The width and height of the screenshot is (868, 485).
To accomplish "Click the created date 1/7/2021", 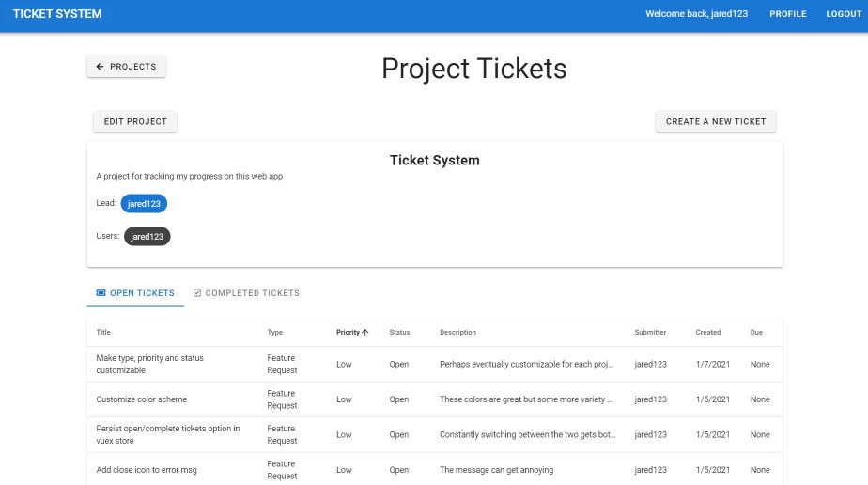I will pos(712,365).
